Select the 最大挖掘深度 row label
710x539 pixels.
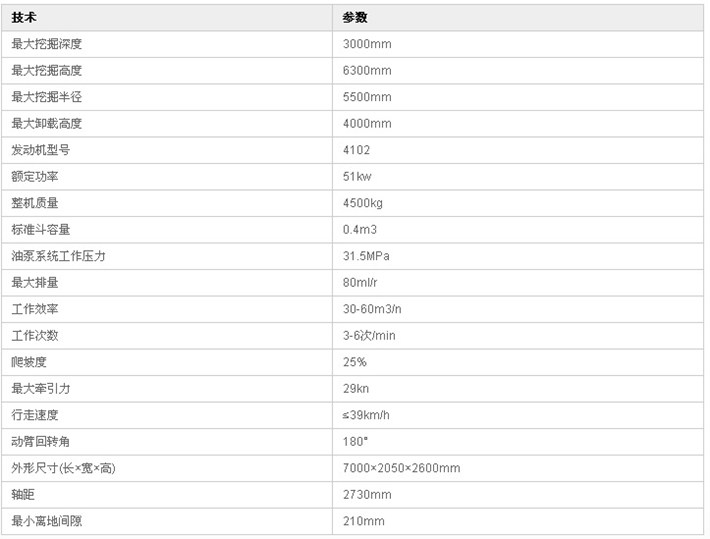(x=47, y=44)
